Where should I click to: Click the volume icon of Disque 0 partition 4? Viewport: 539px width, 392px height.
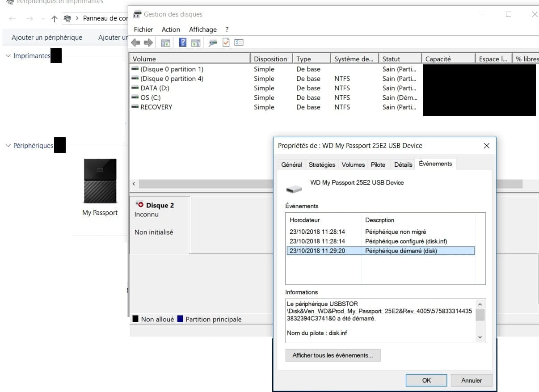[x=135, y=79]
